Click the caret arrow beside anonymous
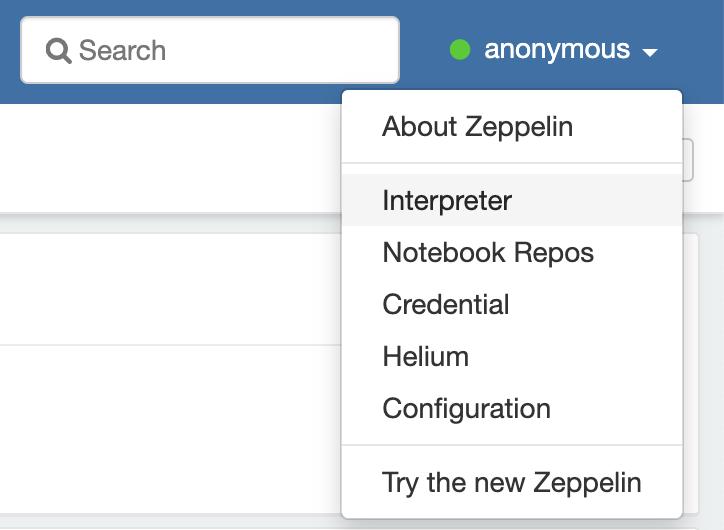 (650, 53)
